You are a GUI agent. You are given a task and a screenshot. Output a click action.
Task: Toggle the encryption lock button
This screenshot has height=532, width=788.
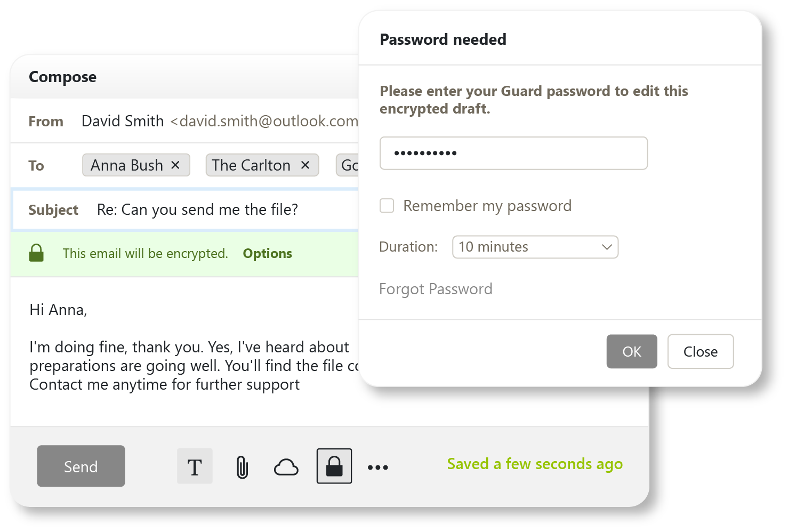click(x=334, y=466)
